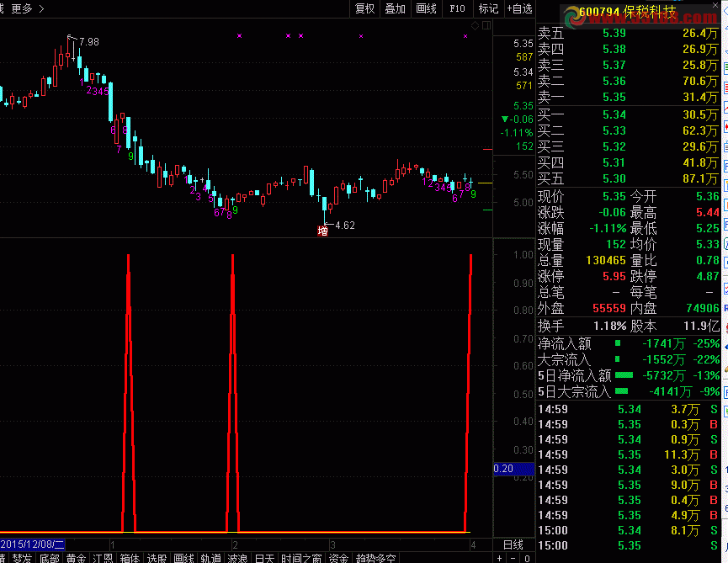Click the 4.62 low price label

click(345, 226)
